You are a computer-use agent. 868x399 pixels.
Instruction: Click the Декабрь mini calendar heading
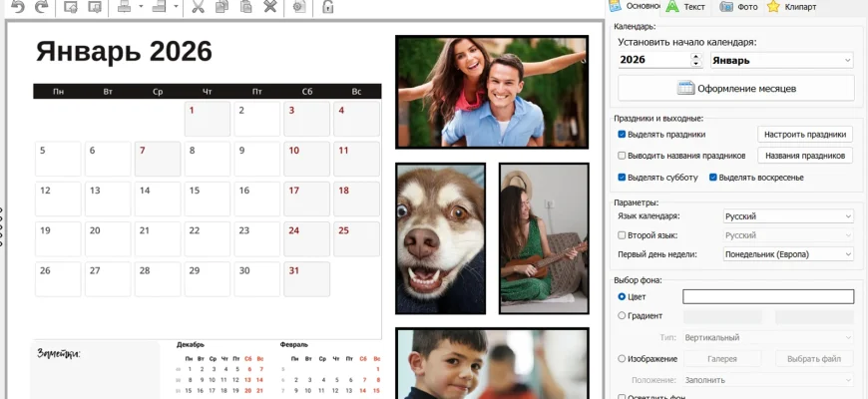191,345
